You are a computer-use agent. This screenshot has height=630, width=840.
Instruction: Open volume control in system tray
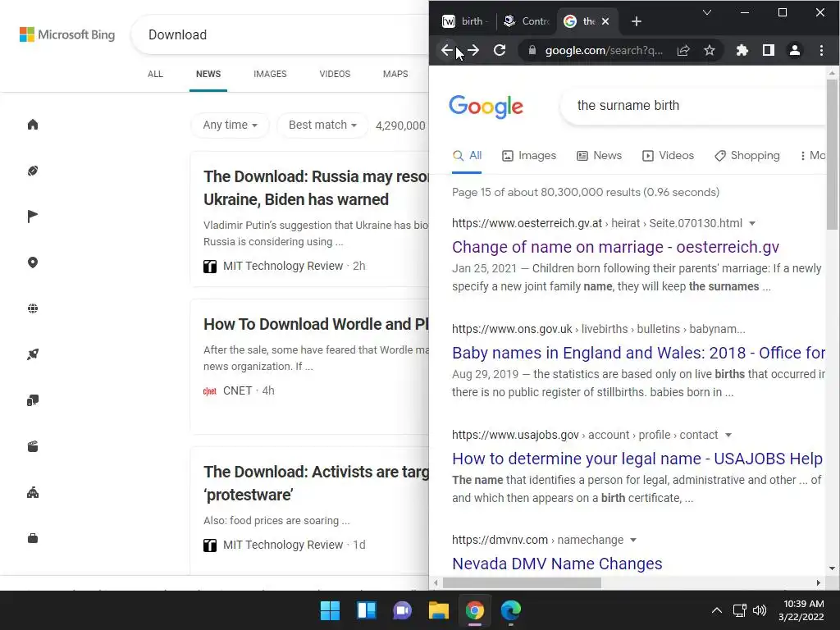[759, 610]
